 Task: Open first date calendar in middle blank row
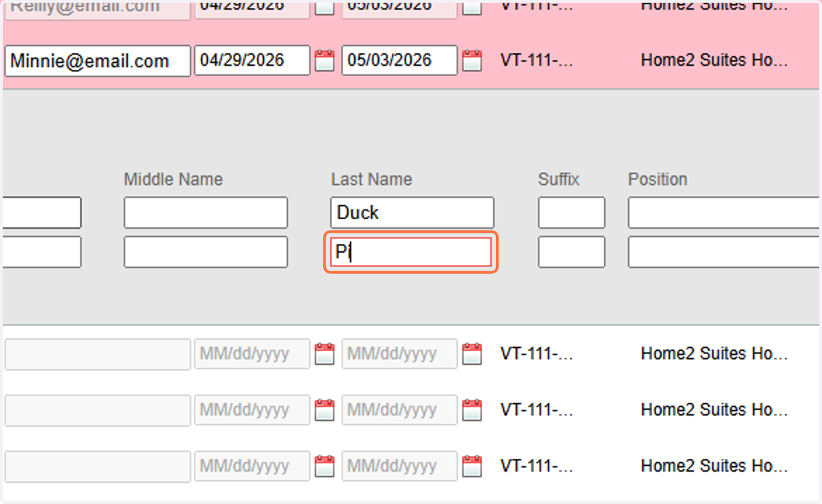[x=324, y=410]
